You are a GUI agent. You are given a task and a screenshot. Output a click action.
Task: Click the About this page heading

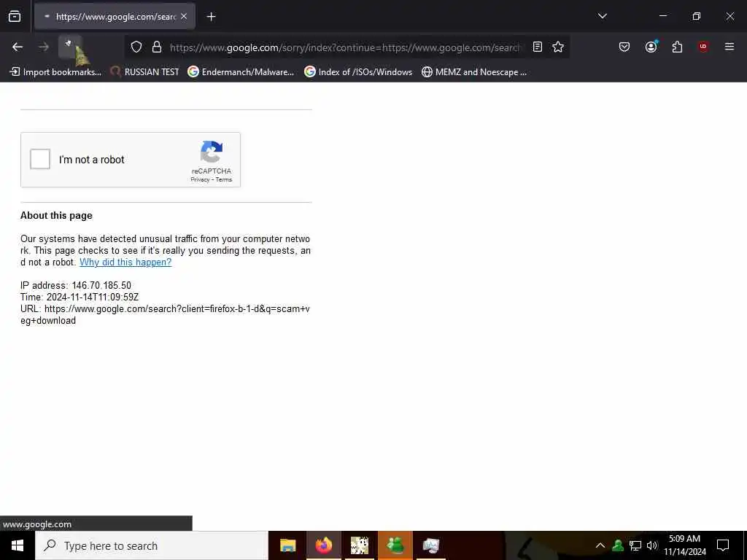[56, 215]
